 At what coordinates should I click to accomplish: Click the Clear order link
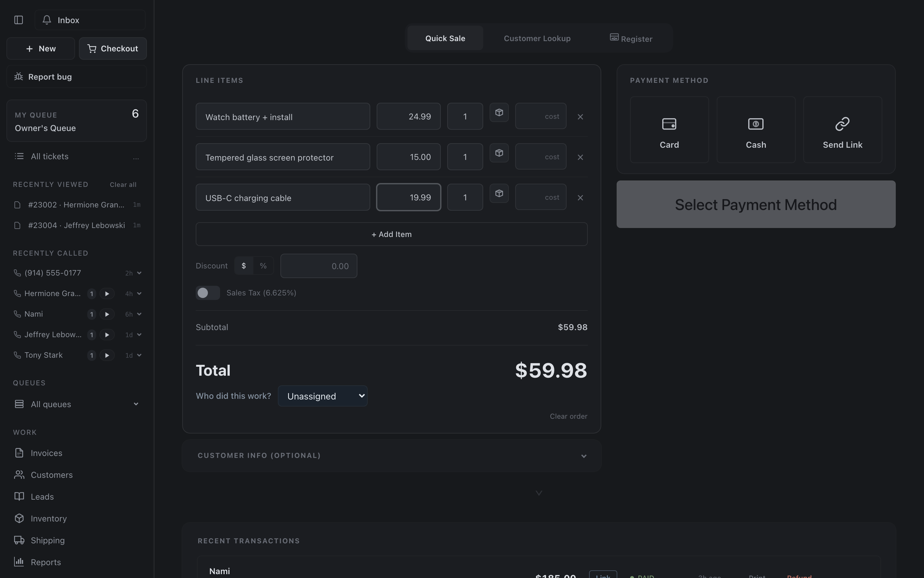pyautogui.click(x=569, y=416)
